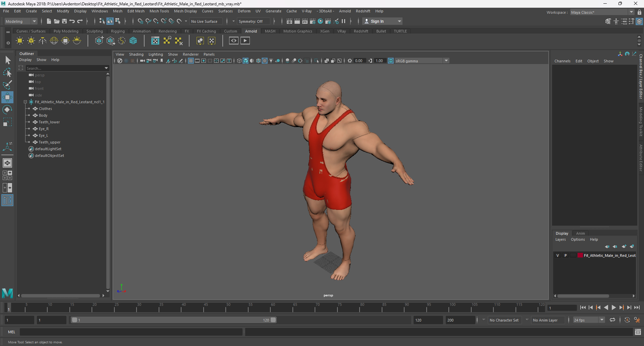Create an Arnold light portal
This screenshot has height=346, width=644.
pyautogui.click(x=65, y=41)
